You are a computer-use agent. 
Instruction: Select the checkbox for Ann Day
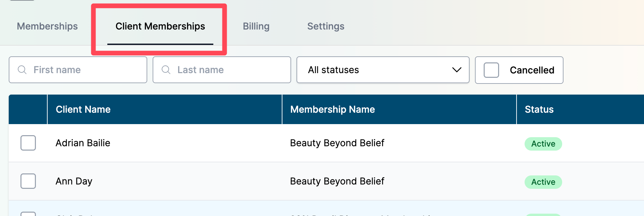(x=28, y=181)
